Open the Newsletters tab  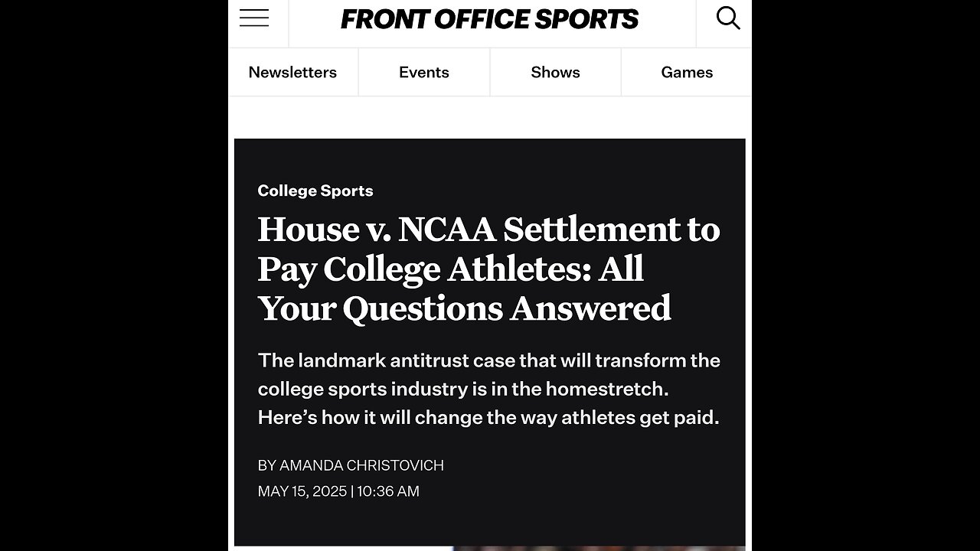292,72
